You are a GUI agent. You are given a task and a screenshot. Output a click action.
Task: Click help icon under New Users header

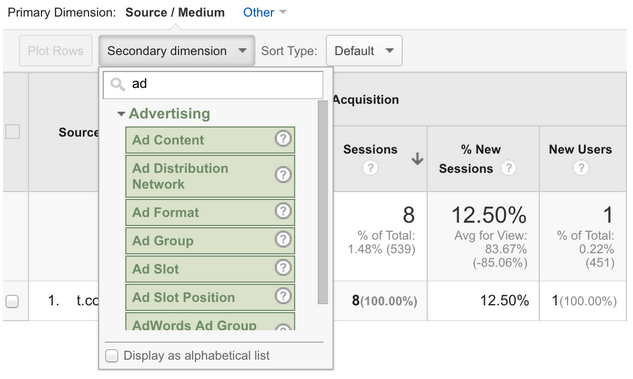pyautogui.click(x=581, y=168)
